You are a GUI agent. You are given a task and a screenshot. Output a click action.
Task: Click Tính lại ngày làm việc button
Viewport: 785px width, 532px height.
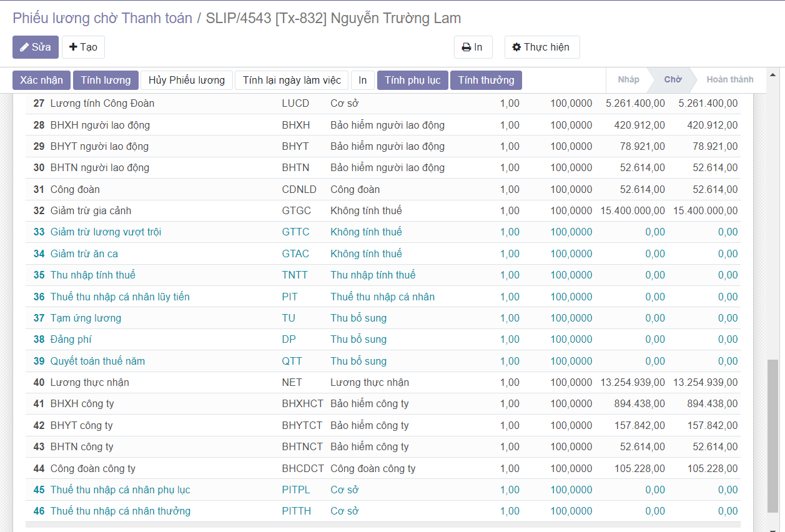[x=292, y=80]
